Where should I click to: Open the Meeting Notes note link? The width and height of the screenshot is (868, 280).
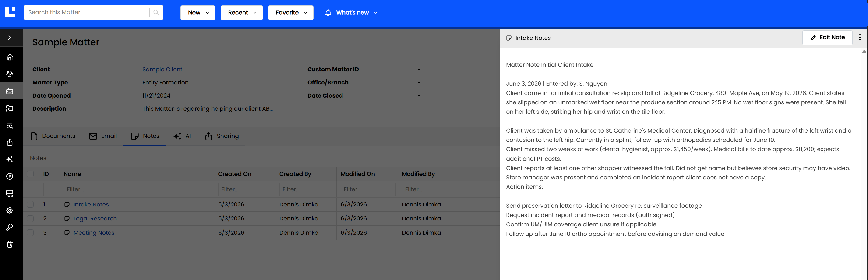tap(94, 233)
